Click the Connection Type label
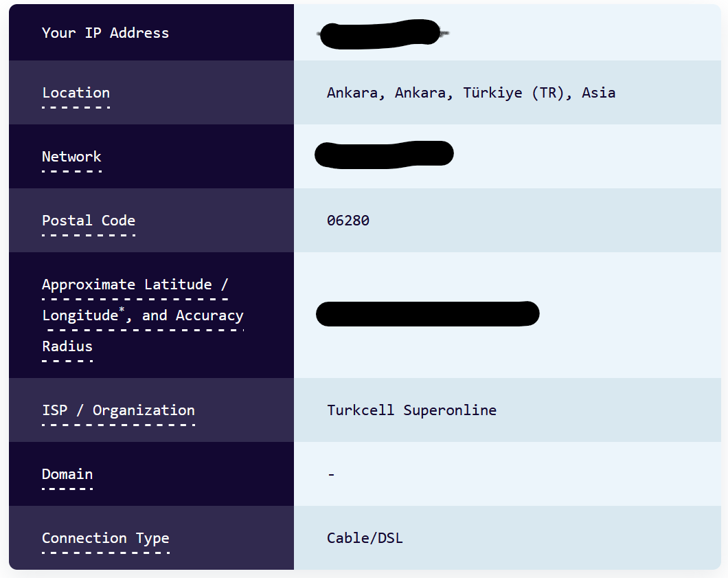The width and height of the screenshot is (728, 578). [x=105, y=538]
